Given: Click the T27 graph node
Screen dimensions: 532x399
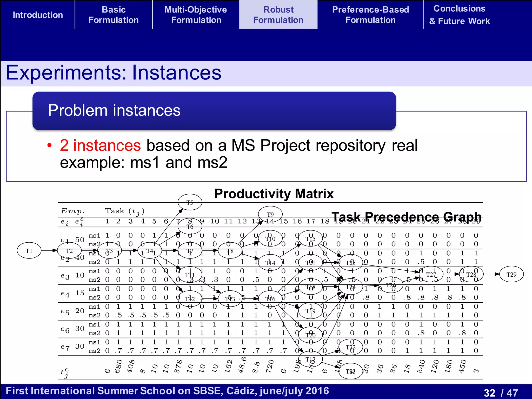Looking at the screenshot, I should point(431,275).
